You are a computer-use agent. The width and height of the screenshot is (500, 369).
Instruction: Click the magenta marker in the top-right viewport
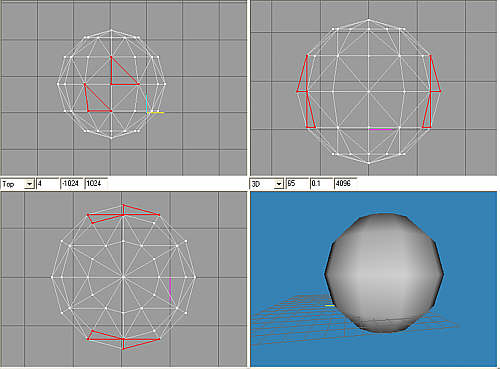381,129
